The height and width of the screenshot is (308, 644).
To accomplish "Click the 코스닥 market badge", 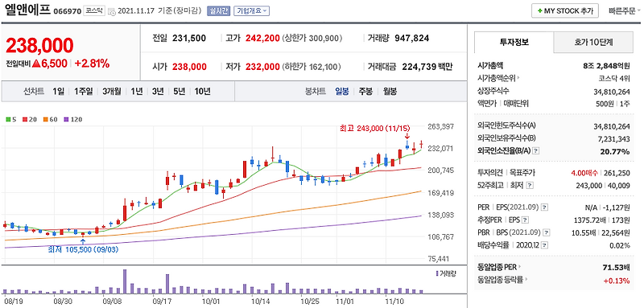I will click(x=94, y=11).
